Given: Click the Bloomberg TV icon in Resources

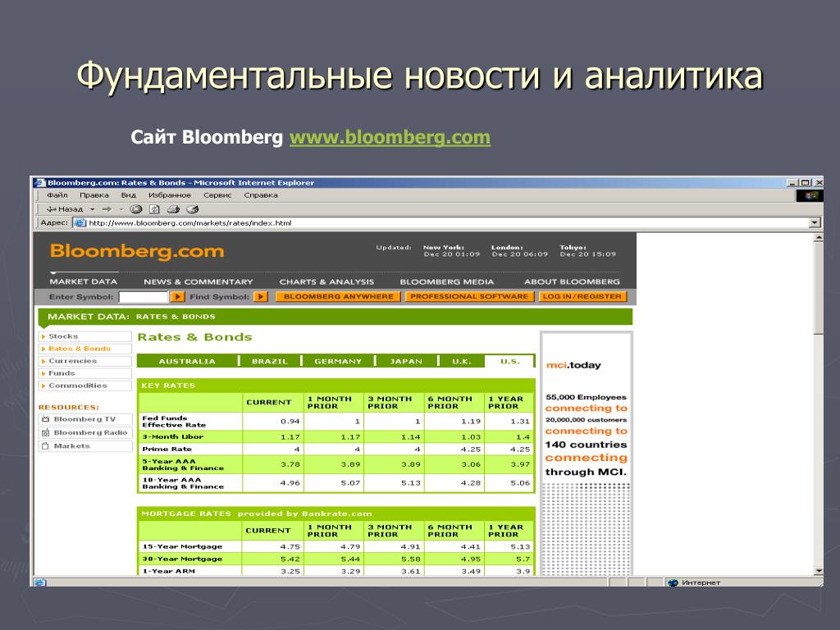Looking at the screenshot, I should click(46, 419).
